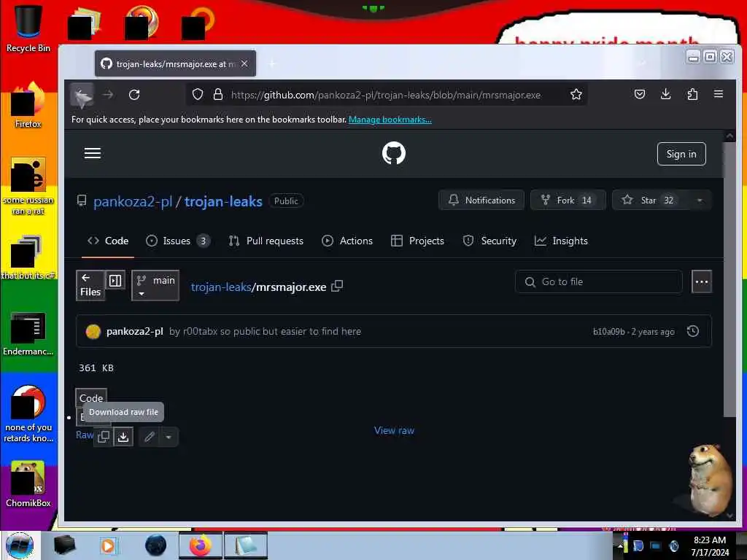Click the download raw file icon
747x560 pixels.
123,437
